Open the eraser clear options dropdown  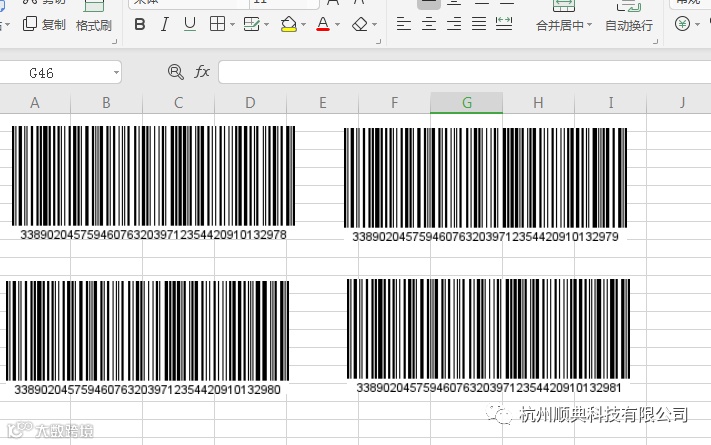pyautogui.click(x=375, y=24)
